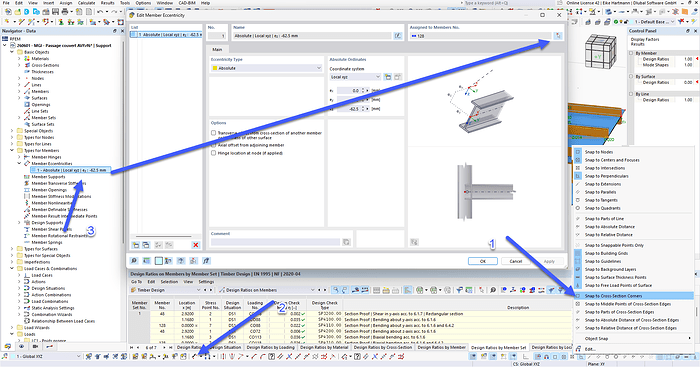
Task: Open the Selection menu in results table
Action: (169, 282)
